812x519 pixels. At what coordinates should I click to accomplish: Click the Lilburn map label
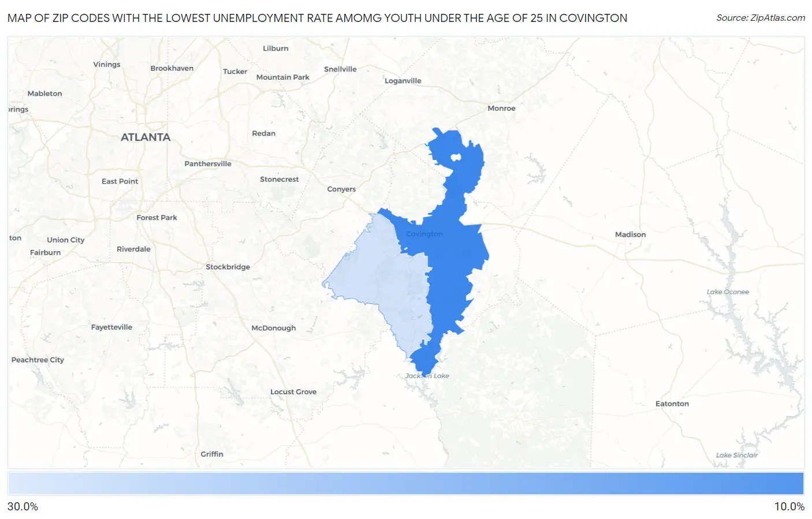tap(275, 48)
